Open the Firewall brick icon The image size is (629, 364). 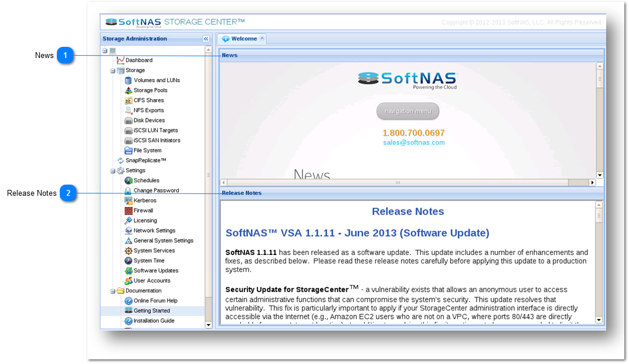(128, 210)
